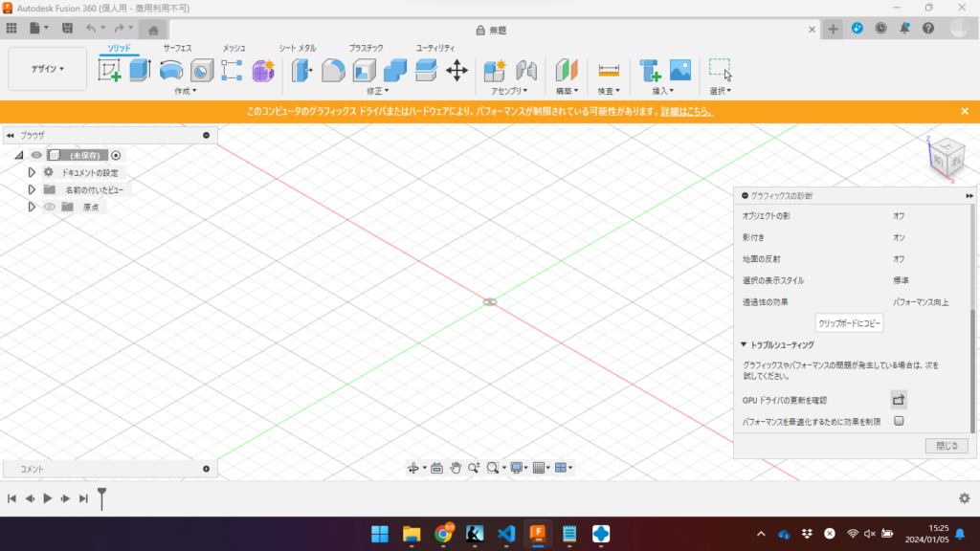Click the クリップボードにコピー button
Viewport: 980px width, 551px height.
[x=850, y=323]
